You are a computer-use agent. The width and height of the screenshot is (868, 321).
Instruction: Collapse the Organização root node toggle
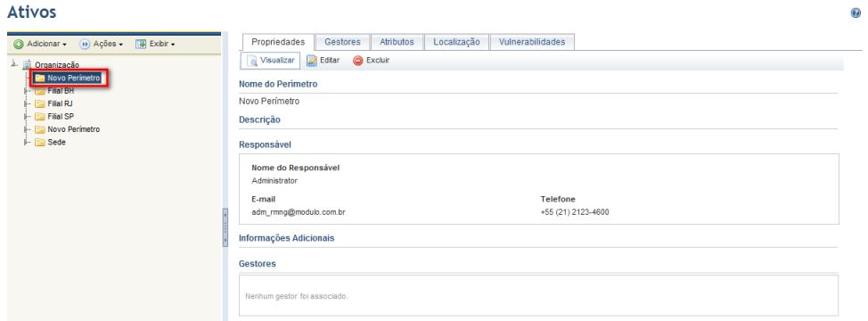14,63
